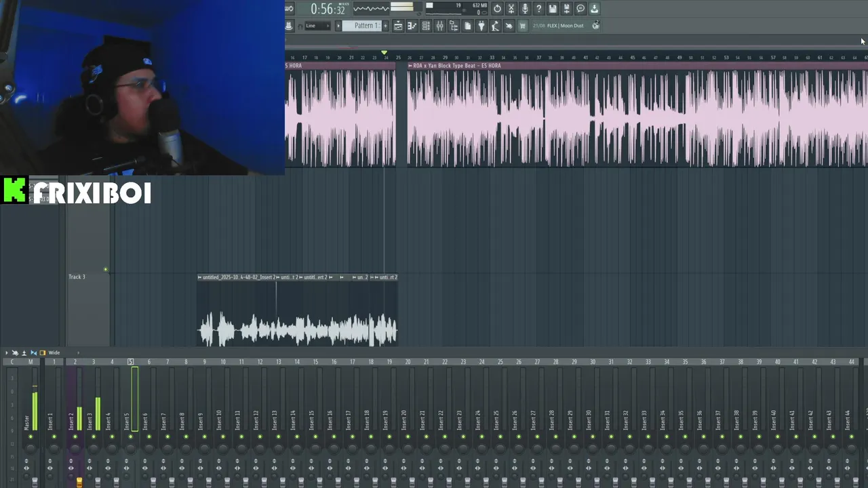868x488 pixels.
Task: Click the CPU and memory meter panel
Action: [x=456, y=8]
